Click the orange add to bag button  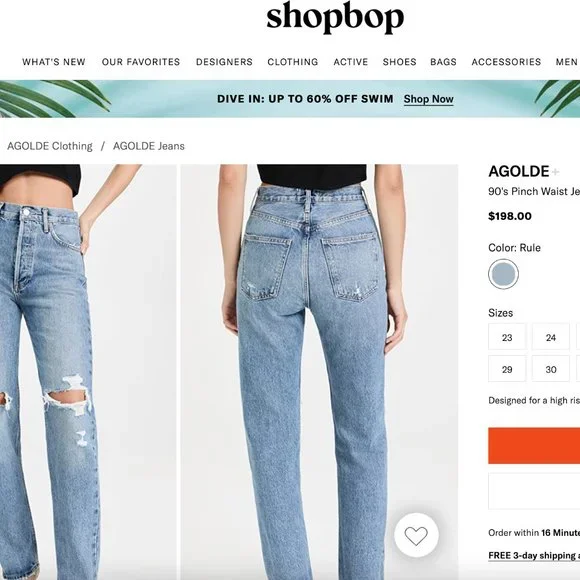pyautogui.click(x=534, y=446)
